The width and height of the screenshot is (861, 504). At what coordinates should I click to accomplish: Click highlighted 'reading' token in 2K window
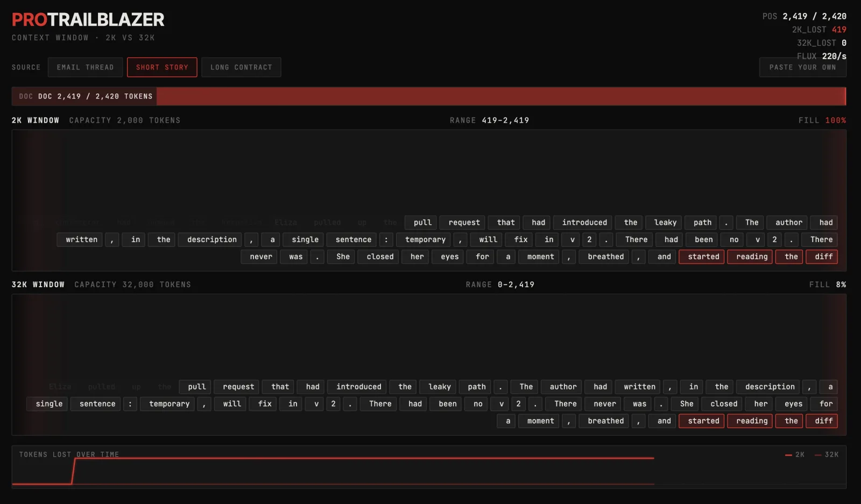751,257
